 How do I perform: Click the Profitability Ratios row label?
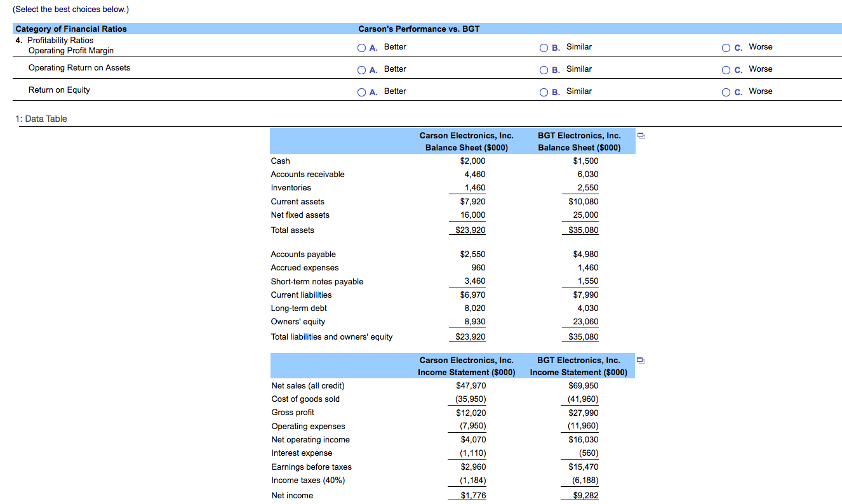60,40
